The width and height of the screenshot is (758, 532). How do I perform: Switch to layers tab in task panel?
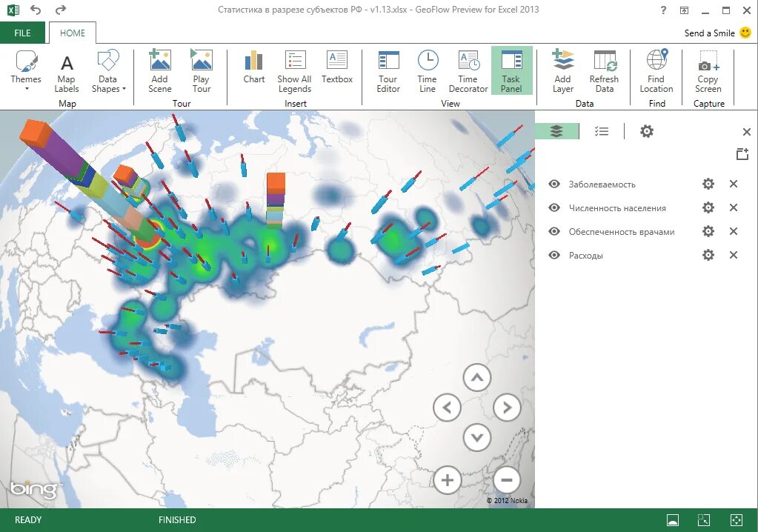click(557, 131)
